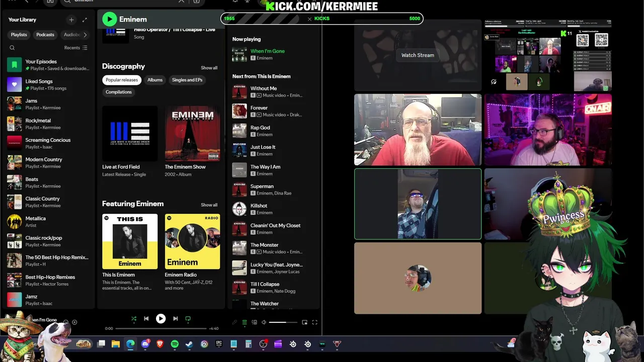This screenshot has width=644, height=362.
Task: Open The Eminem Show album cover
Action: (192, 133)
